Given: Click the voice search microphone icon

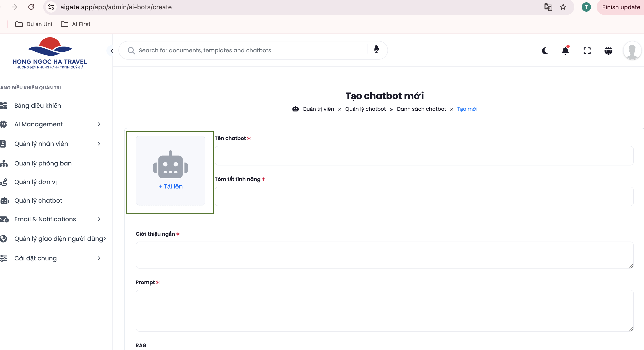Looking at the screenshot, I should tap(376, 49).
